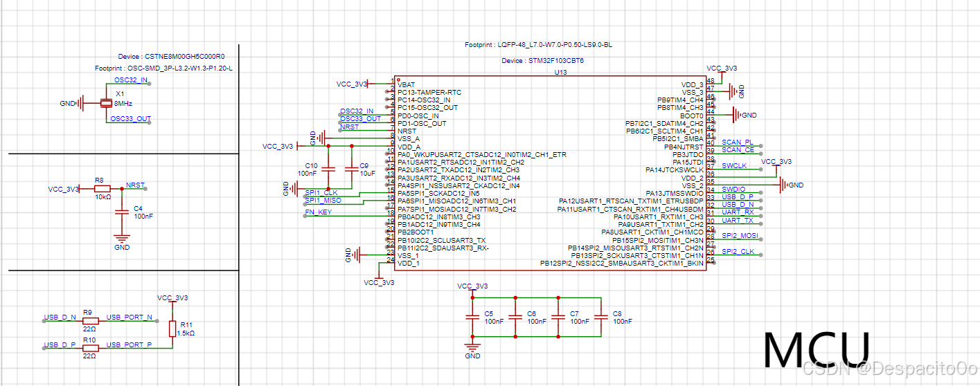This screenshot has width=980, height=386.
Task: Select SWDIO net label
Action: click(x=734, y=190)
